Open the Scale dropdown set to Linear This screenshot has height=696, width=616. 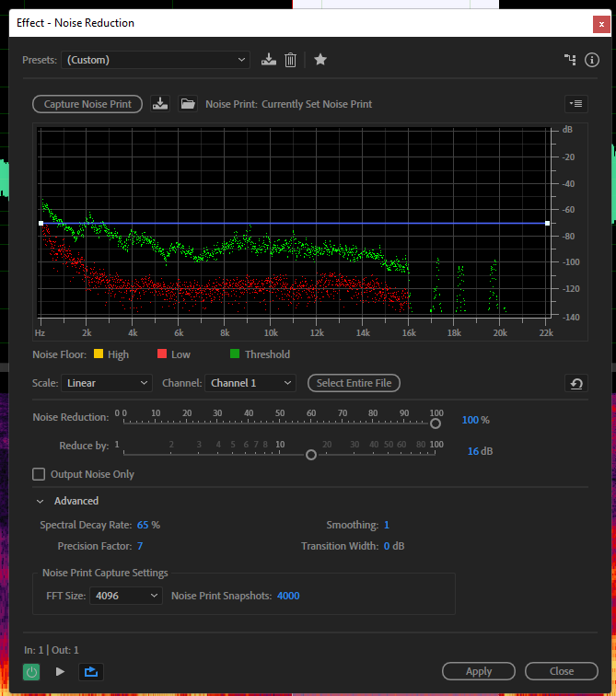pos(107,383)
